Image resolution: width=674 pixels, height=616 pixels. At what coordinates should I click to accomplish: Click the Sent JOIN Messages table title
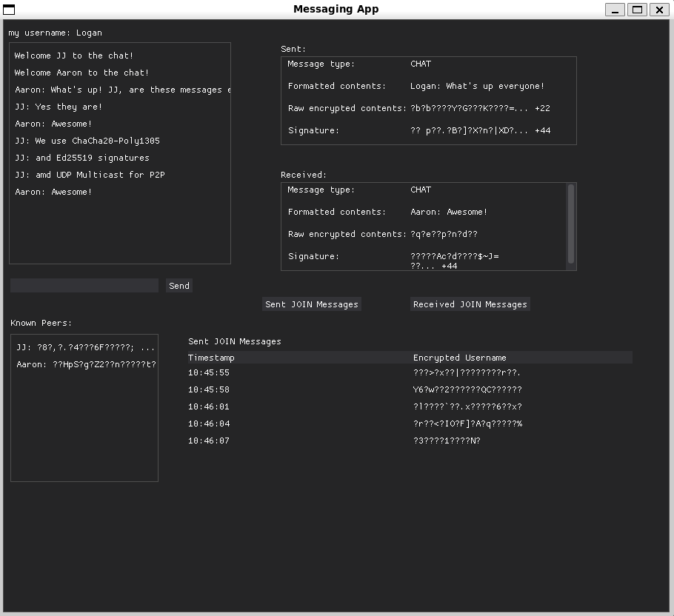[235, 341]
